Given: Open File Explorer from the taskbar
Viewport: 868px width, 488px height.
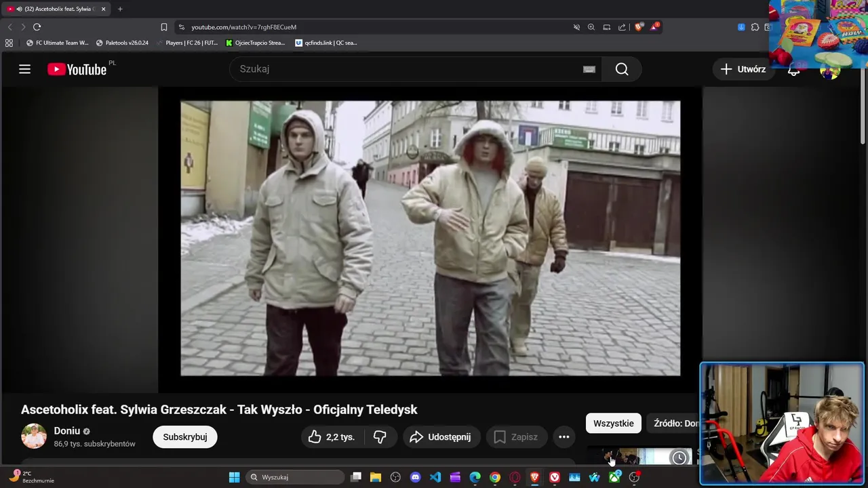Looking at the screenshot, I should (x=376, y=477).
